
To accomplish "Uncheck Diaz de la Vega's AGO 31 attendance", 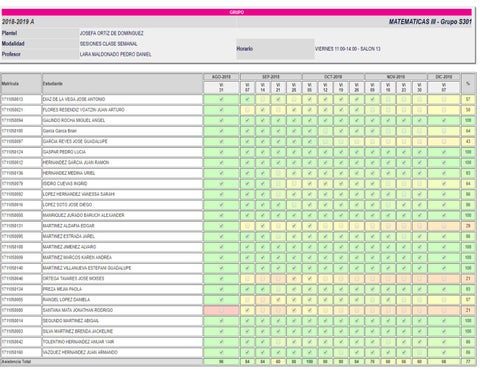I will 221,99.
